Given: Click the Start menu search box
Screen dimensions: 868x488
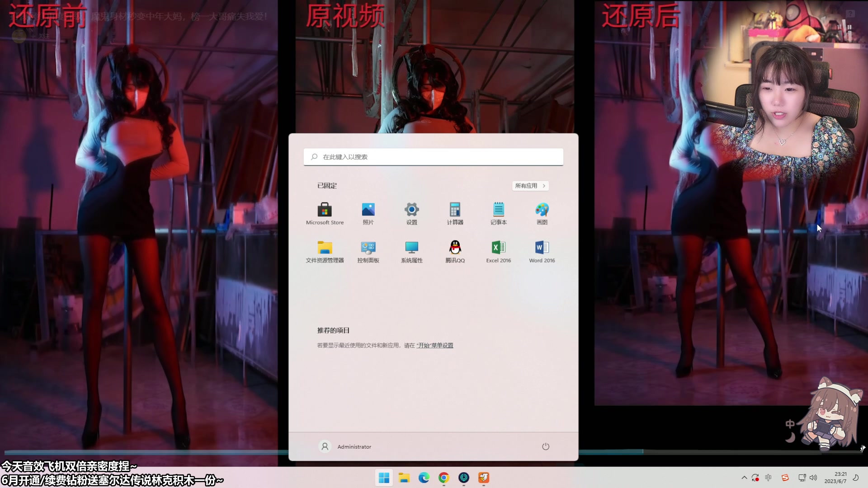Looking at the screenshot, I should [x=433, y=157].
